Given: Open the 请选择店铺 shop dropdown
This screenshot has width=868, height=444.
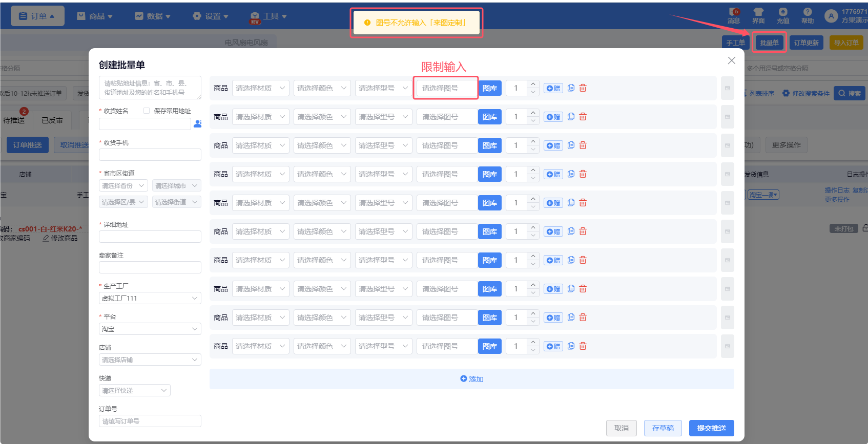Looking at the screenshot, I should click(150, 360).
